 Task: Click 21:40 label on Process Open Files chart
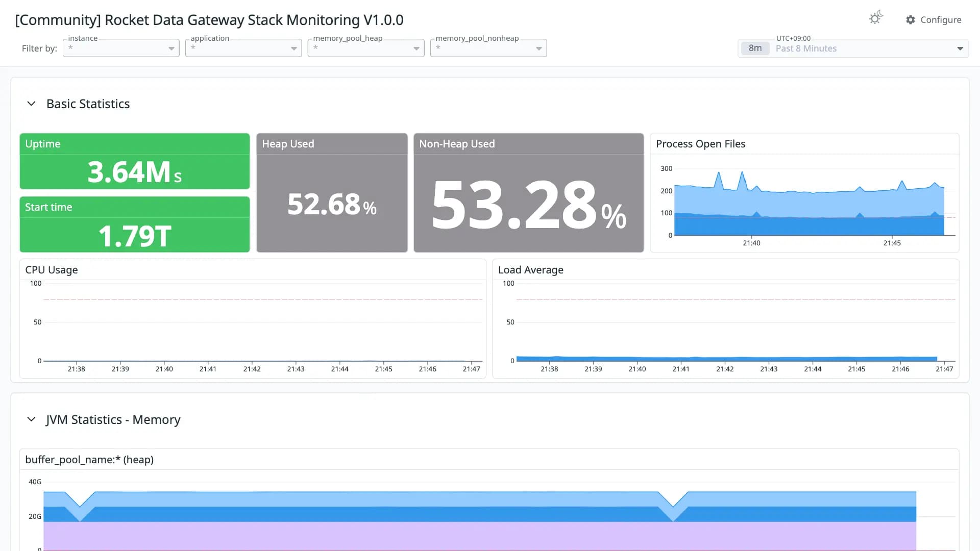coord(751,243)
